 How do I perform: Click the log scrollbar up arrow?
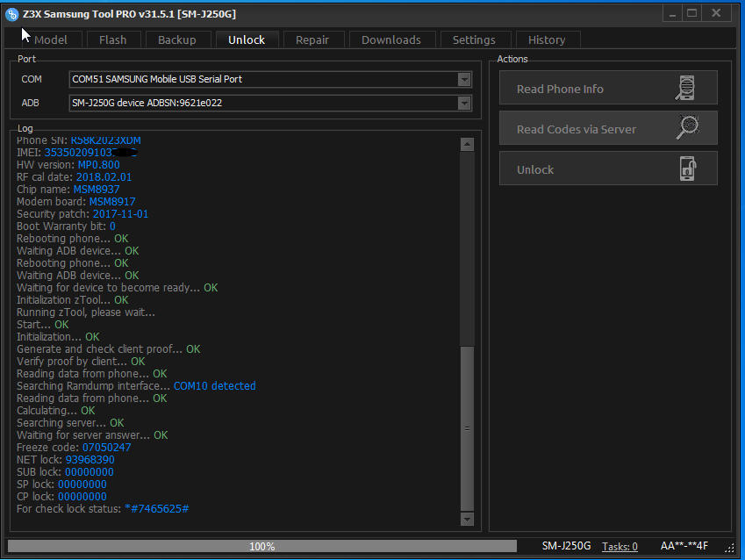(467, 144)
